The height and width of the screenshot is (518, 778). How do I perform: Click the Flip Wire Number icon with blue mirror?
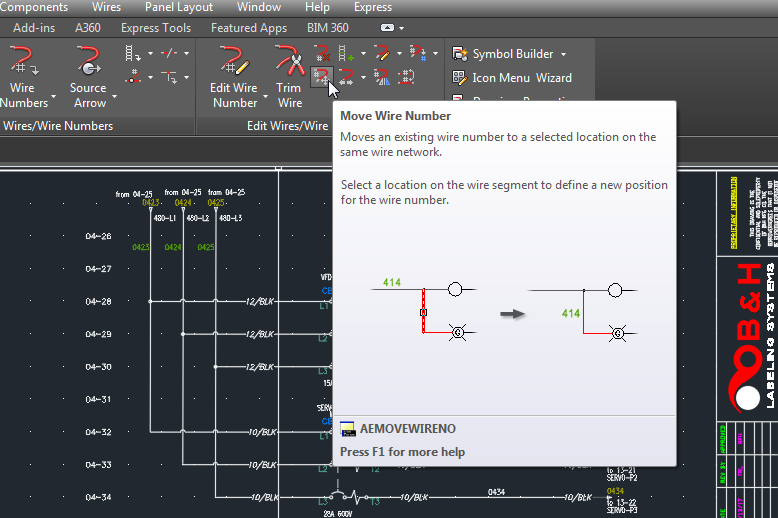(382, 77)
